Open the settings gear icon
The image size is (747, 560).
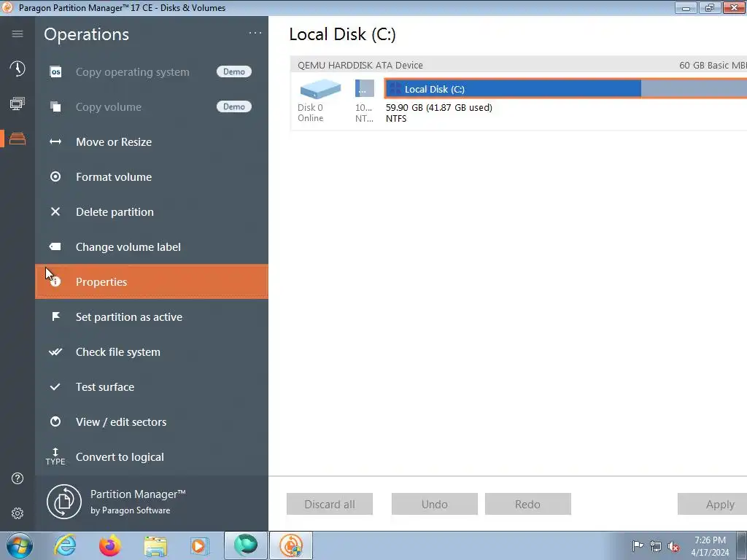tap(18, 513)
